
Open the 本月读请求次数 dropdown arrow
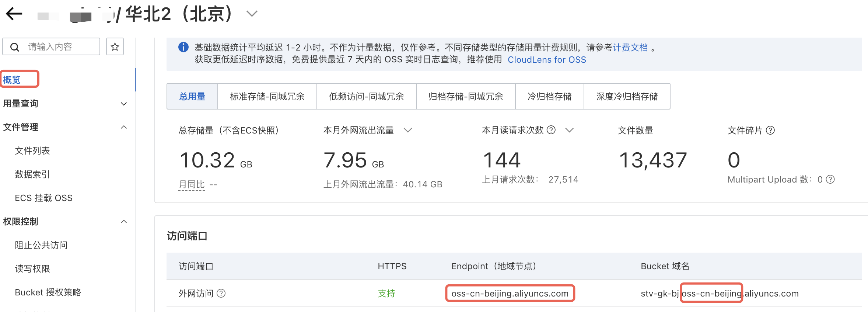570,130
